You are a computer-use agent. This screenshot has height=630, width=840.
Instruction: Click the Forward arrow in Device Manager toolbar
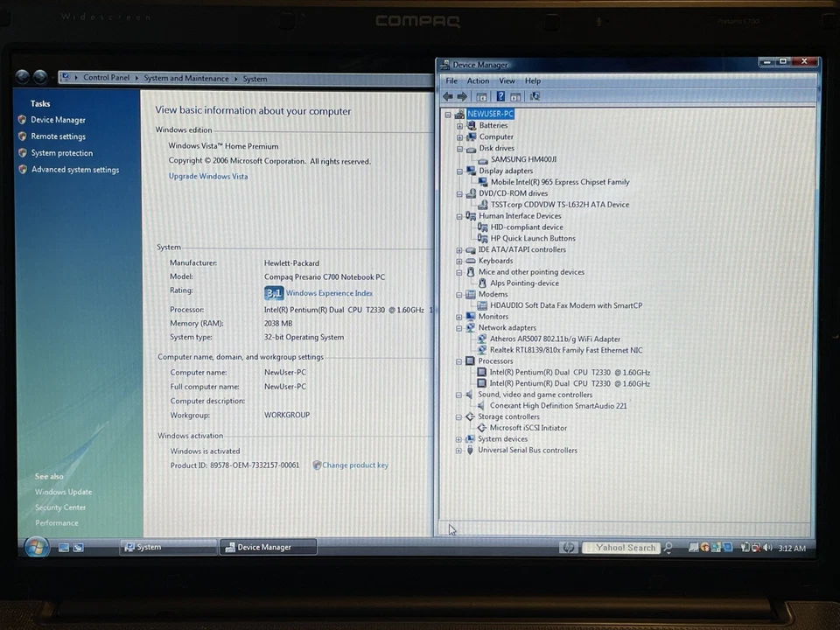[462, 96]
